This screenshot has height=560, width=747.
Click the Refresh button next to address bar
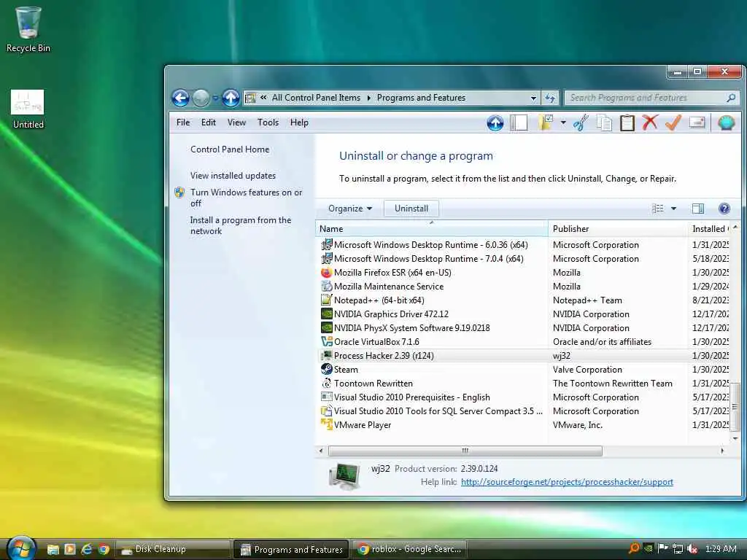click(x=550, y=98)
